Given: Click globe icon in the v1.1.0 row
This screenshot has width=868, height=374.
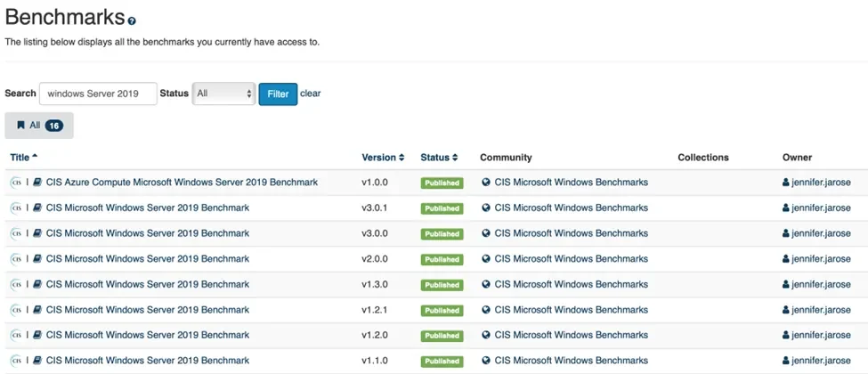Looking at the screenshot, I should tap(486, 361).
